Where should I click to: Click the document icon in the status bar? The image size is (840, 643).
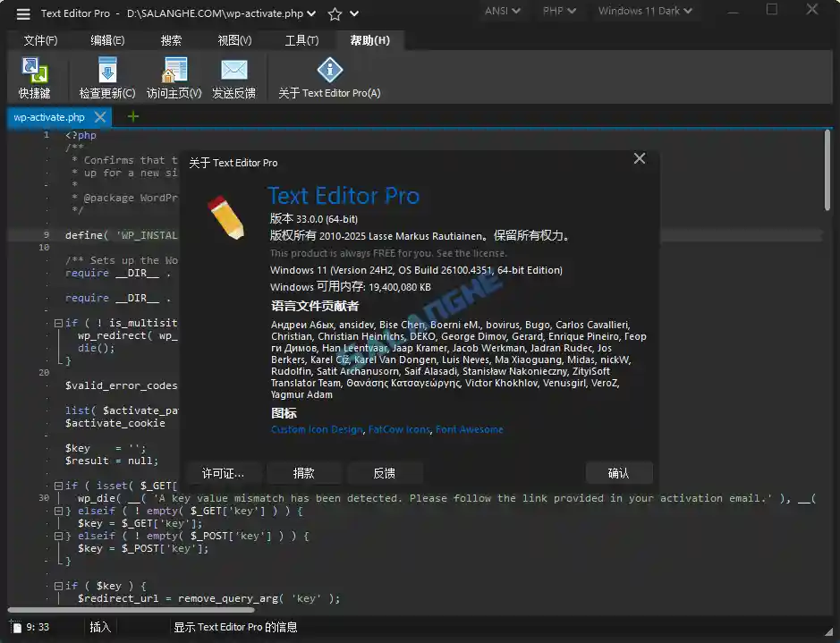14,627
